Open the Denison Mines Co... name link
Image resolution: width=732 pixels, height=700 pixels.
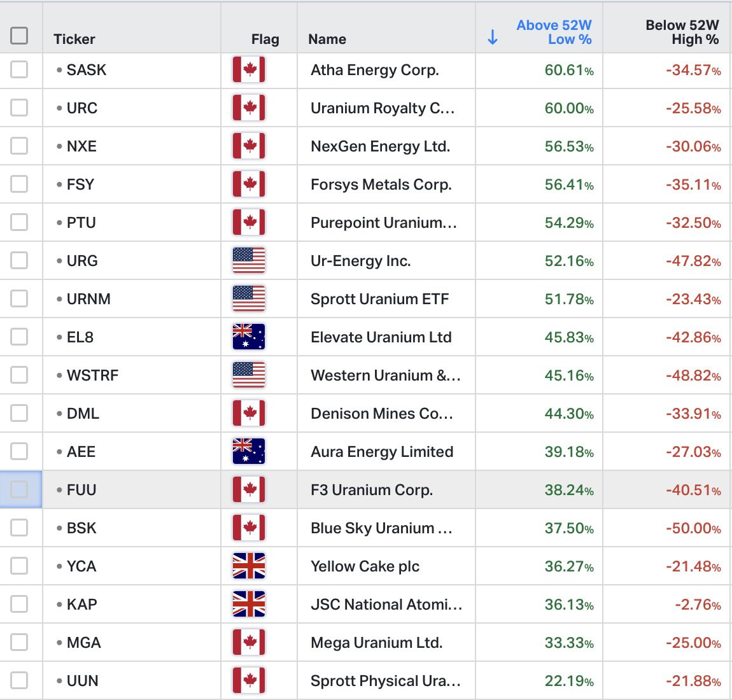pos(382,414)
